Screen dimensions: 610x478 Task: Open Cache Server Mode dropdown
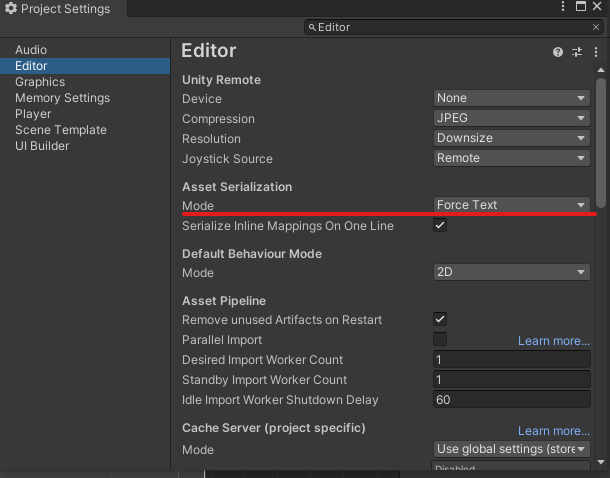click(x=512, y=449)
